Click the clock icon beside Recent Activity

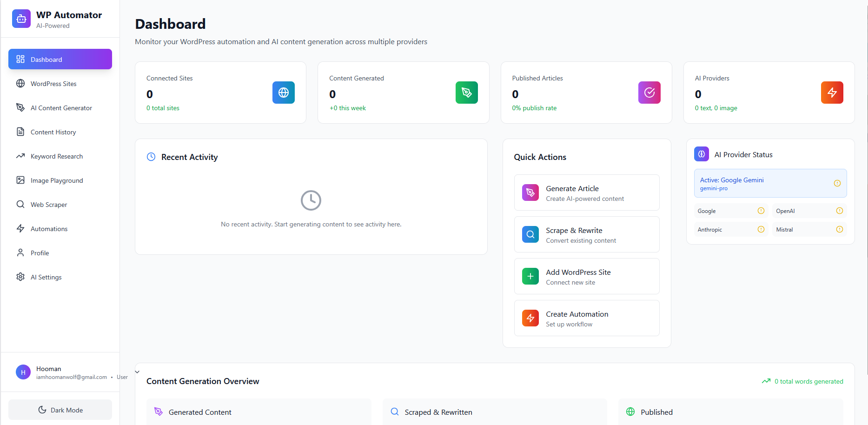(x=151, y=157)
